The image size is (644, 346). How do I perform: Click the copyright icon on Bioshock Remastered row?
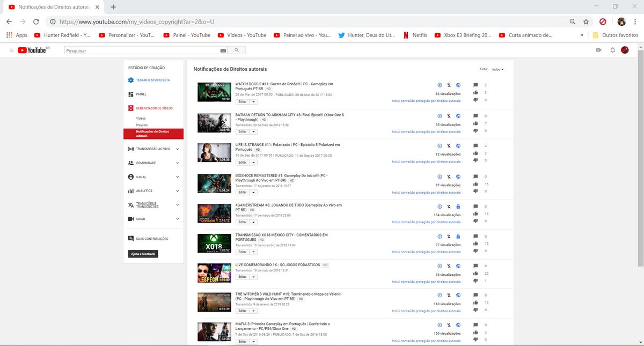(x=440, y=176)
